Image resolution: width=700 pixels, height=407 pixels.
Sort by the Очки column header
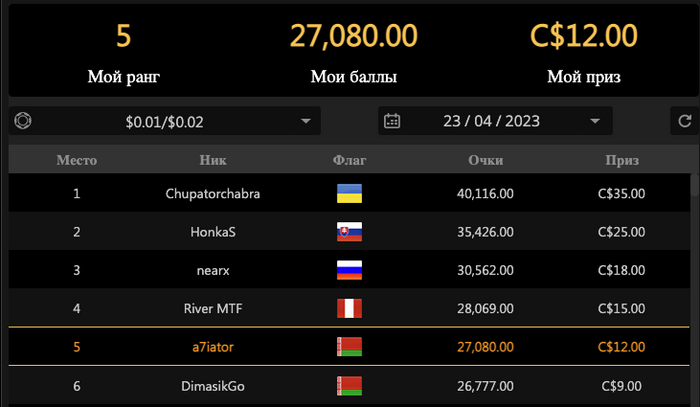[x=485, y=159]
